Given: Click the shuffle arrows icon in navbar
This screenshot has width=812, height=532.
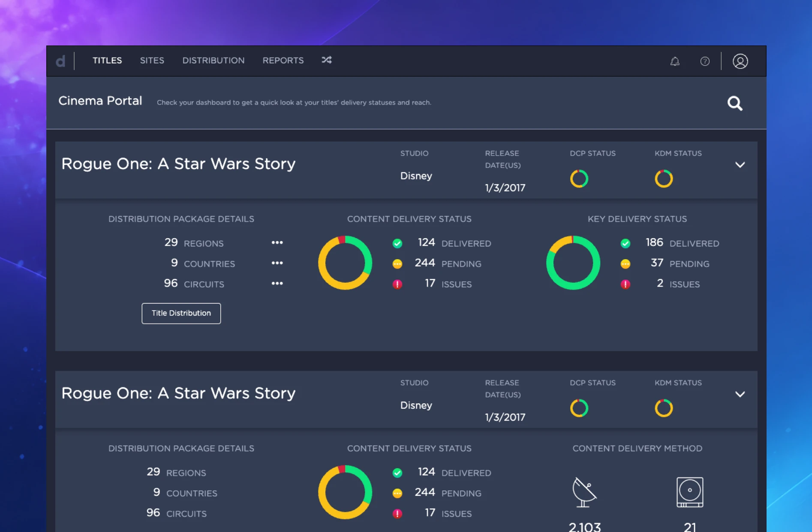Looking at the screenshot, I should click(x=327, y=60).
